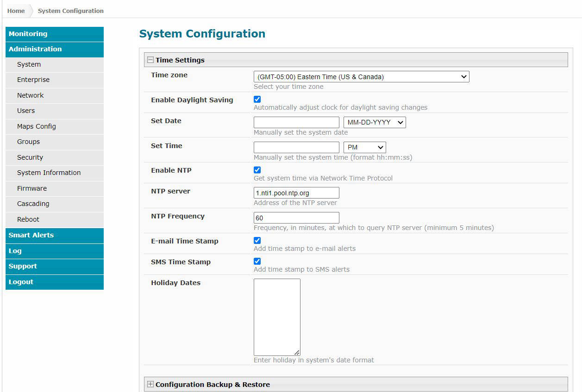Click the System Configuration breadcrumb
This screenshot has height=392, width=582.
tap(71, 11)
